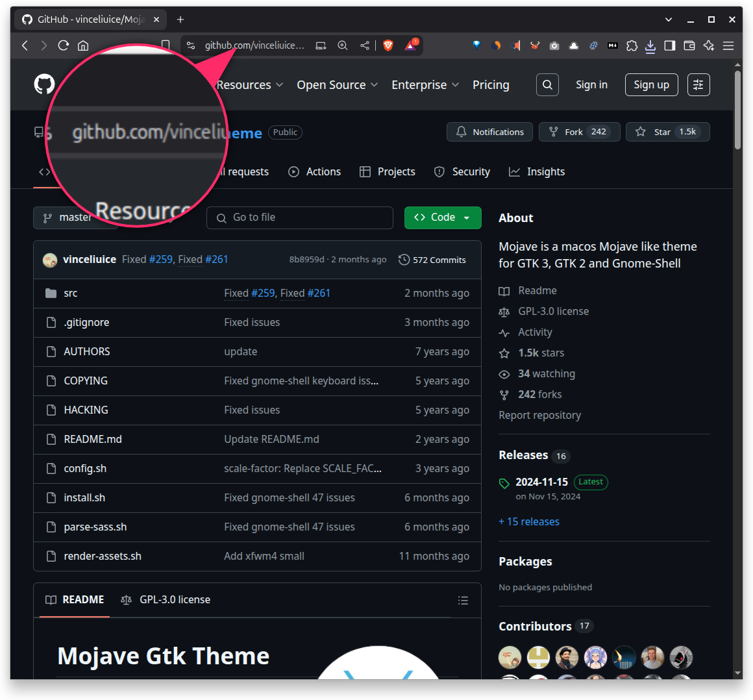
Task: Open new tab with plus button
Action: pyautogui.click(x=180, y=19)
